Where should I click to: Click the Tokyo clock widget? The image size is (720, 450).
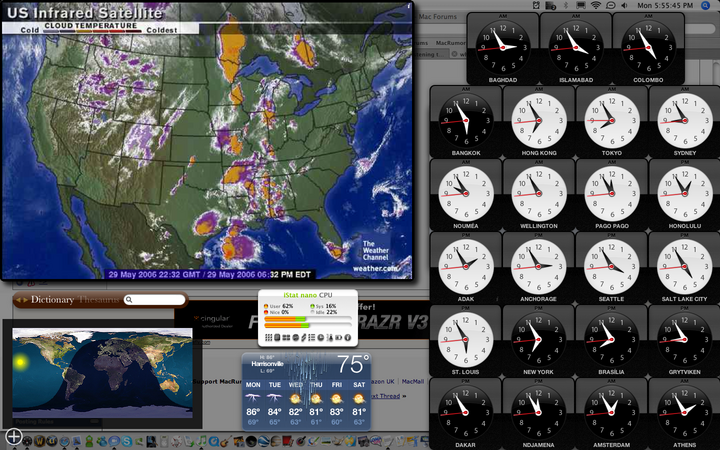click(612, 122)
